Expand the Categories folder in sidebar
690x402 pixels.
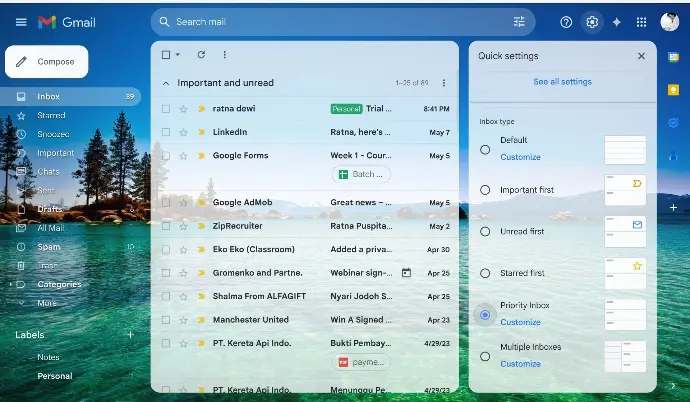point(11,284)
